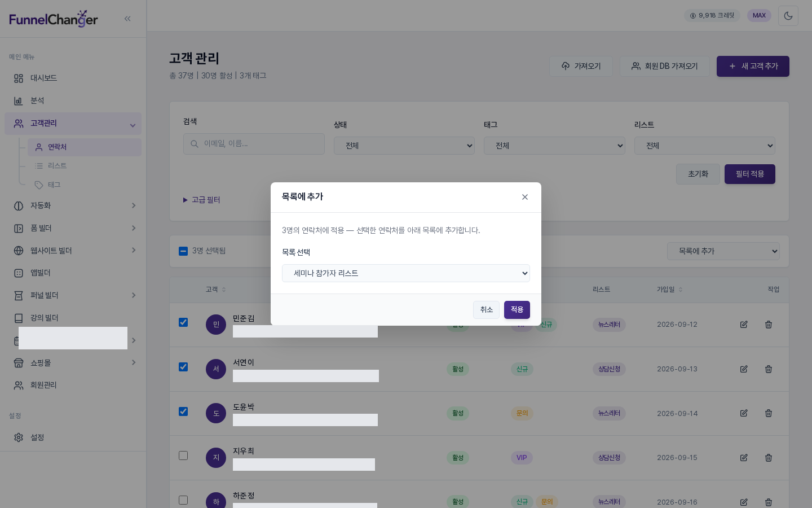This screenshot has height=508, width=812.
Task: Click the 적용 button in dialog
Action: click(517, 310)
